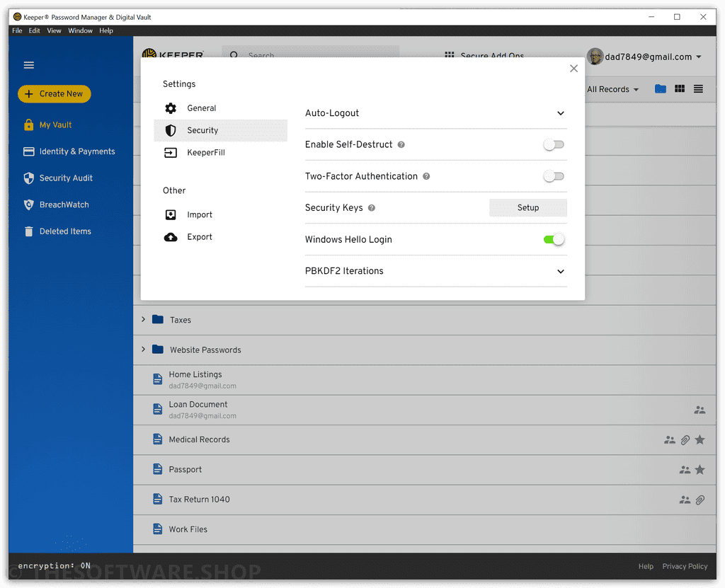
Task: Open the File menu
Action: click(x=17, y=31)
